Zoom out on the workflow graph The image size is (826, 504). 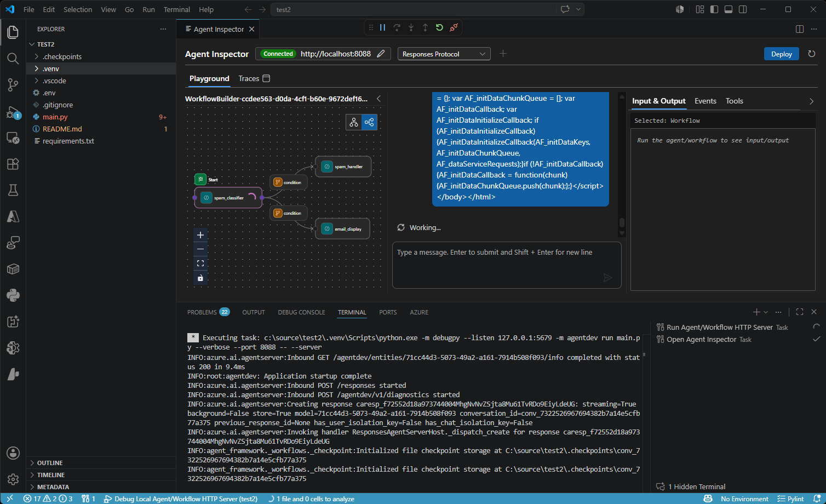coord(200,249)
